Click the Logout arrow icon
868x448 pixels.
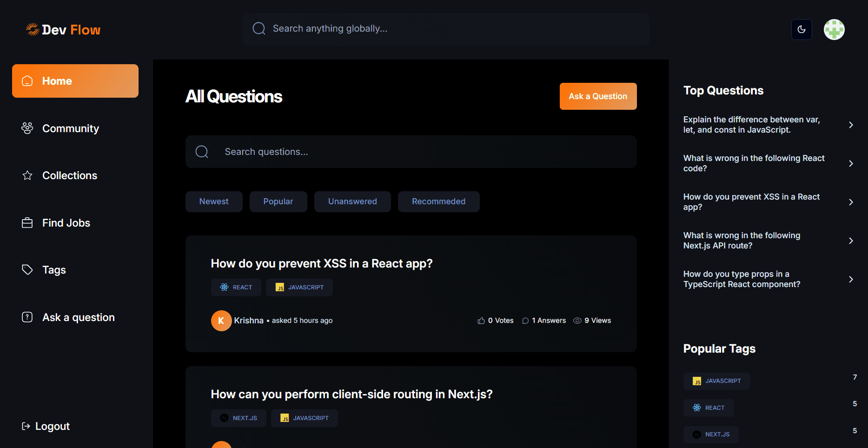(x=26, y=426)
